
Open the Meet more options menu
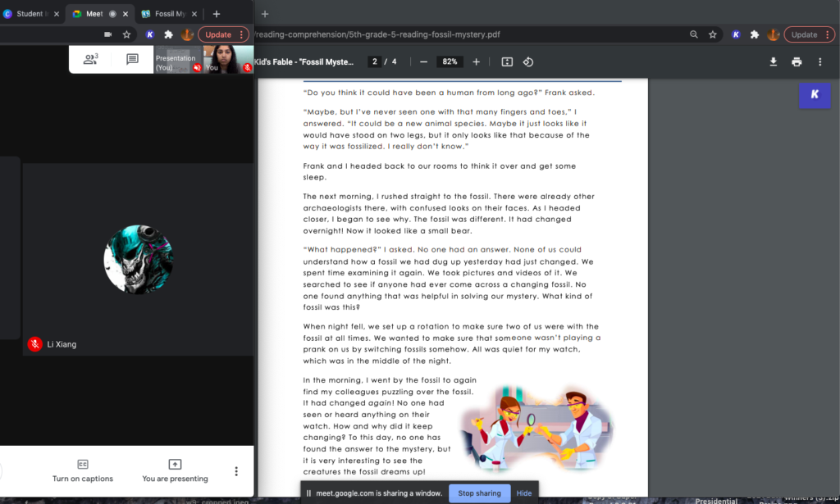(x=236, y=471)
